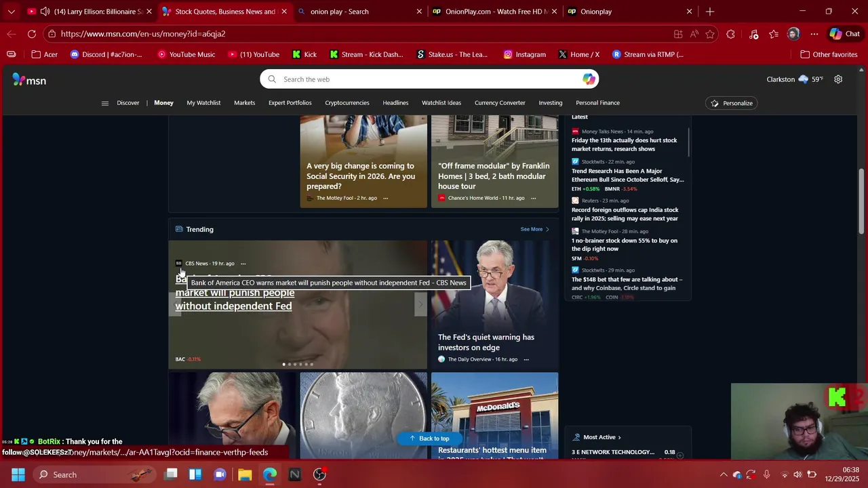Expand Most Active section chevron
The height and width of the screenshot is (488, 868).
[x=619, y=437]
